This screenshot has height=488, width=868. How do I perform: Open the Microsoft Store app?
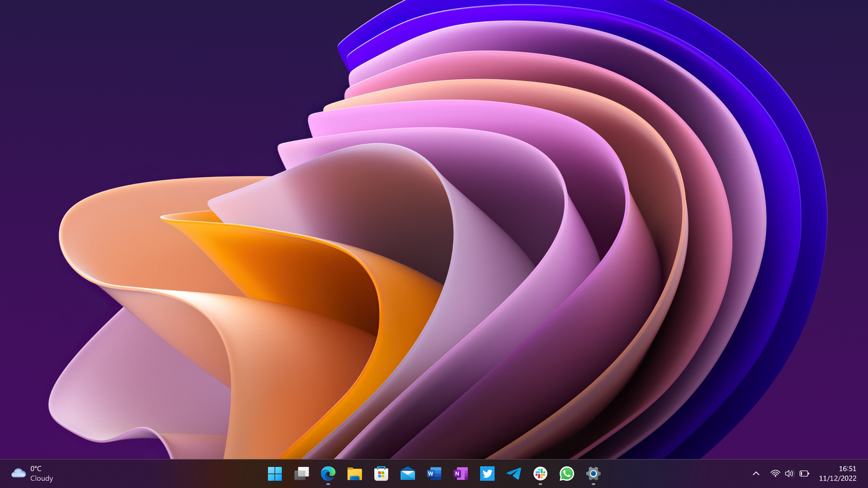tap(381, 473)
